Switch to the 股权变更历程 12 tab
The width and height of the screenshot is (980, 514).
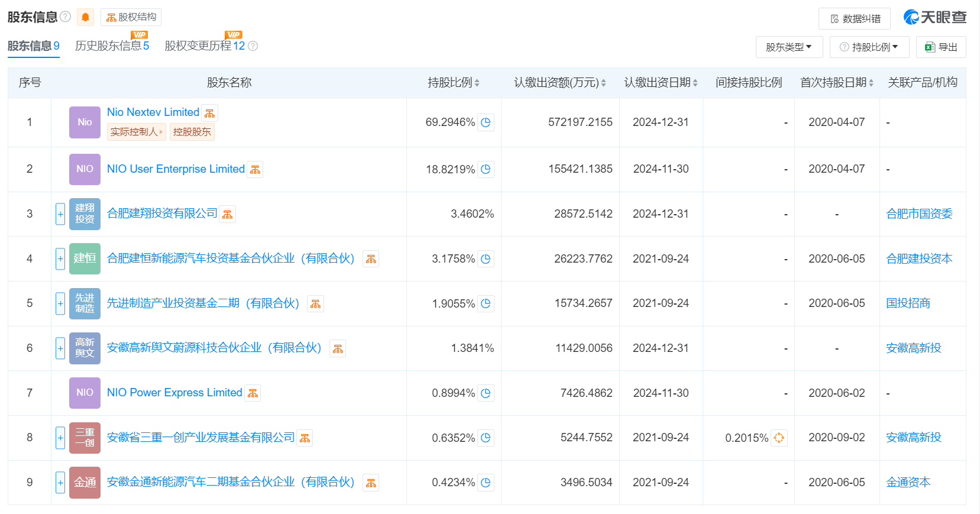click(205, 46)
